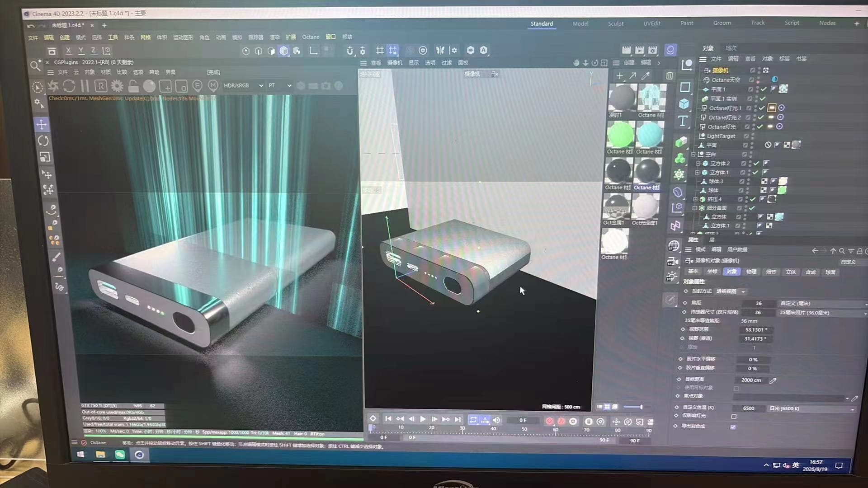Open the PT kernel dropdown in Live Viewer
Screen dimensions: 868x488
point(280,85)
